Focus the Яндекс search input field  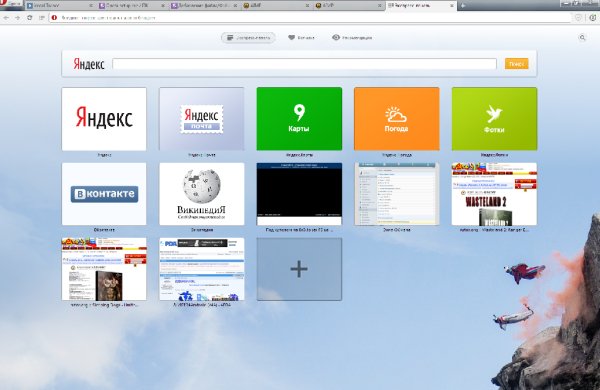(x=305, y=64)
